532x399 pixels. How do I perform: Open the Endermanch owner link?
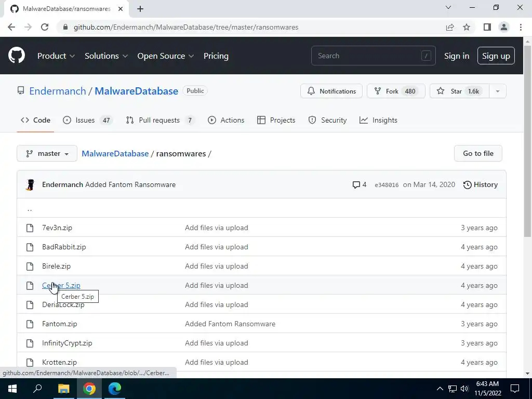pyautogui.click(x=58, y=91)
